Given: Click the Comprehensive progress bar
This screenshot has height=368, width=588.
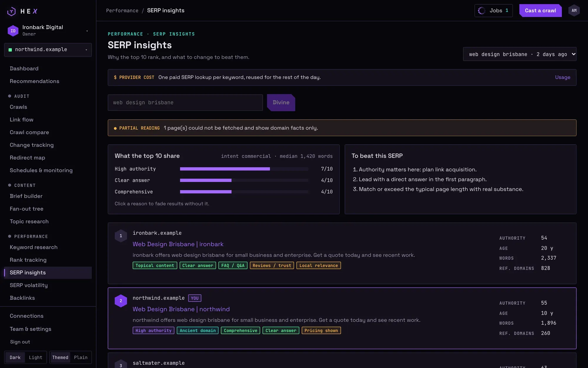Looking at the screenshot, I should click(244, 192).
